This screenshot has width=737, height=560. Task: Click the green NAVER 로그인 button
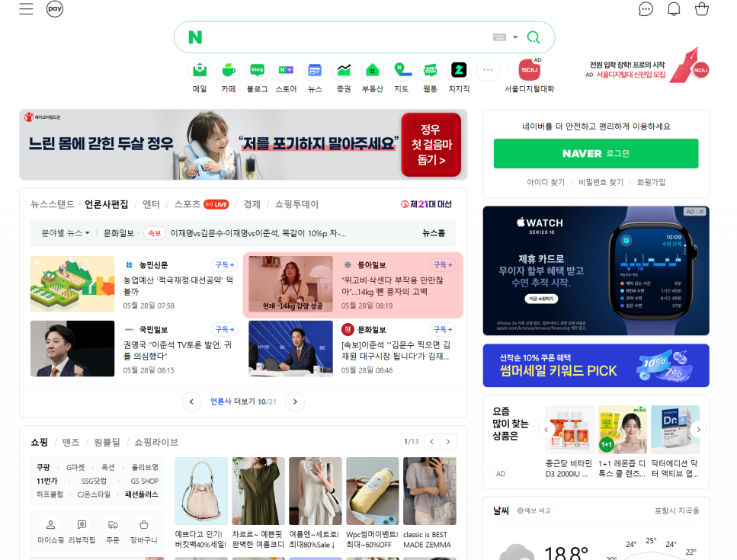(x=596, y=153)
